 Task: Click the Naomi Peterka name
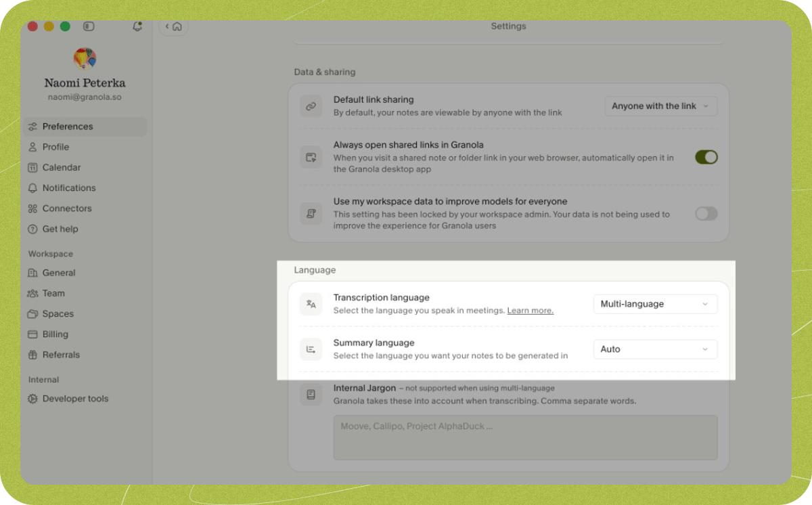coord(85,83)
